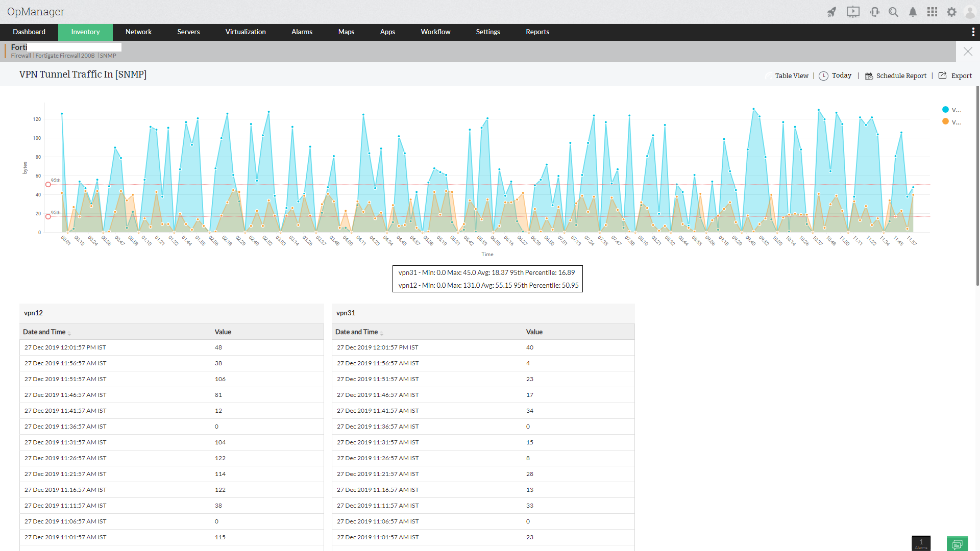Toggle the 95th percentile marker on the chart
Viewport: 980px width, 551px height.
tap(48, 184)
